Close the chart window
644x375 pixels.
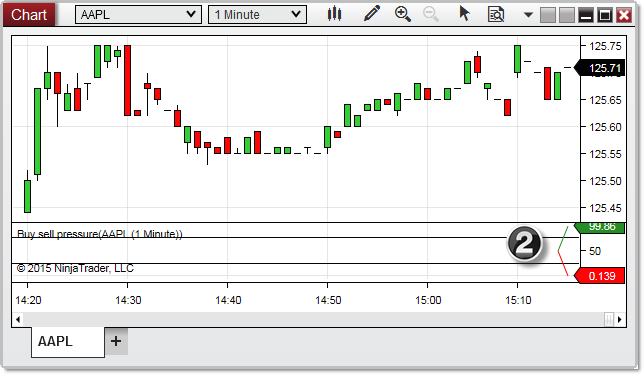pyautogui.click(x=624, y=15)
